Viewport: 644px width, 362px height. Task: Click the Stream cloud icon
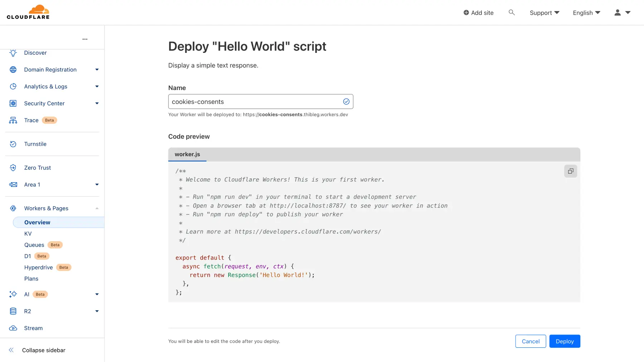[x=13, y=328]
